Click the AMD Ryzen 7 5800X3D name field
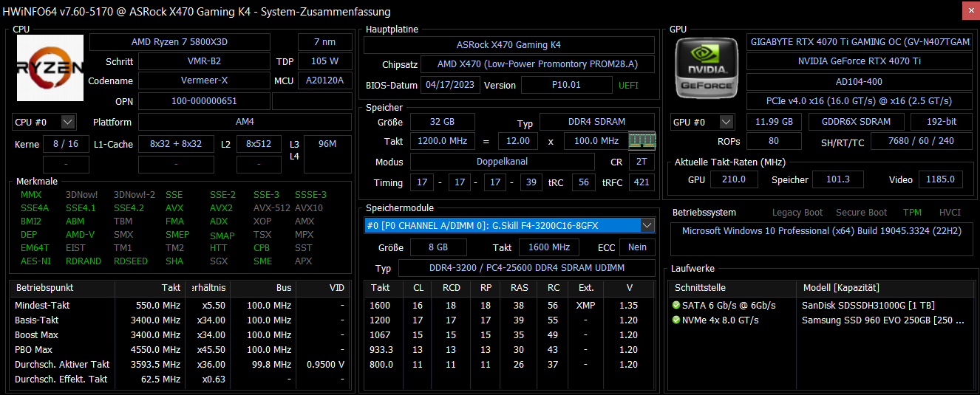This screenshot has width=980, height=395. click(x=180, y=42)
